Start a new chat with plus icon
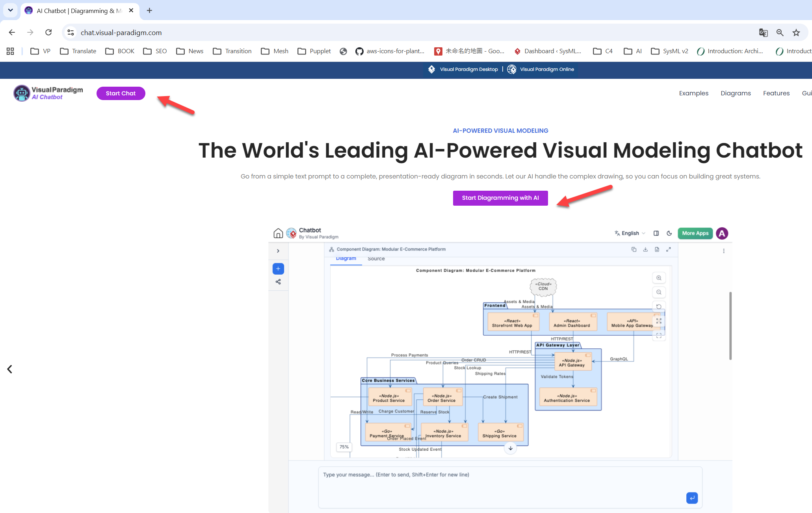 point(278,269)
